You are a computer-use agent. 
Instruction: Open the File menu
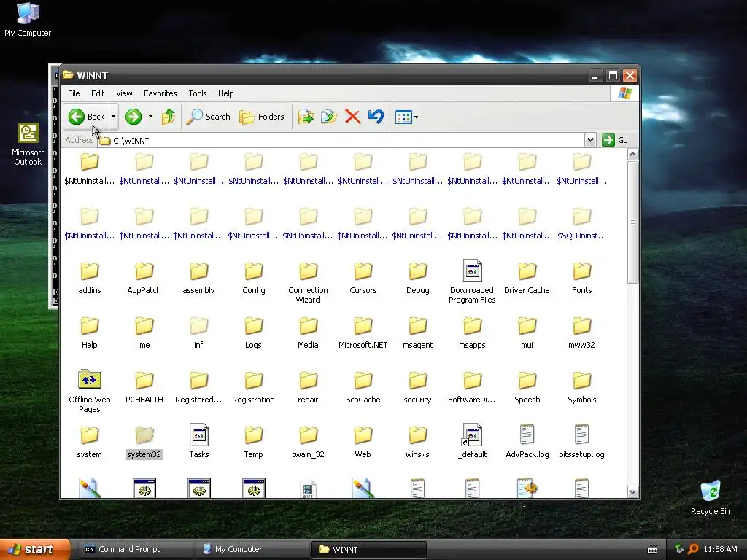[74, 93]
